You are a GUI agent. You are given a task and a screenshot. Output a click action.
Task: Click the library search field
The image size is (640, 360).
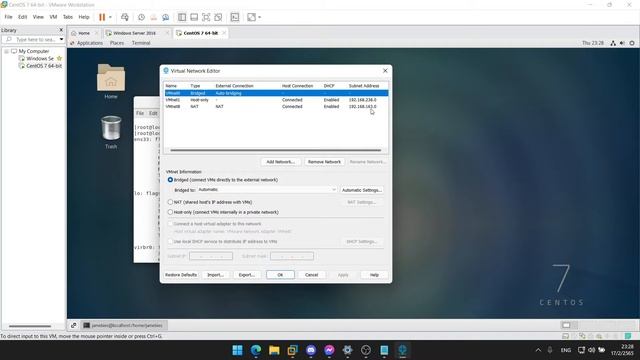pos(31,40)
